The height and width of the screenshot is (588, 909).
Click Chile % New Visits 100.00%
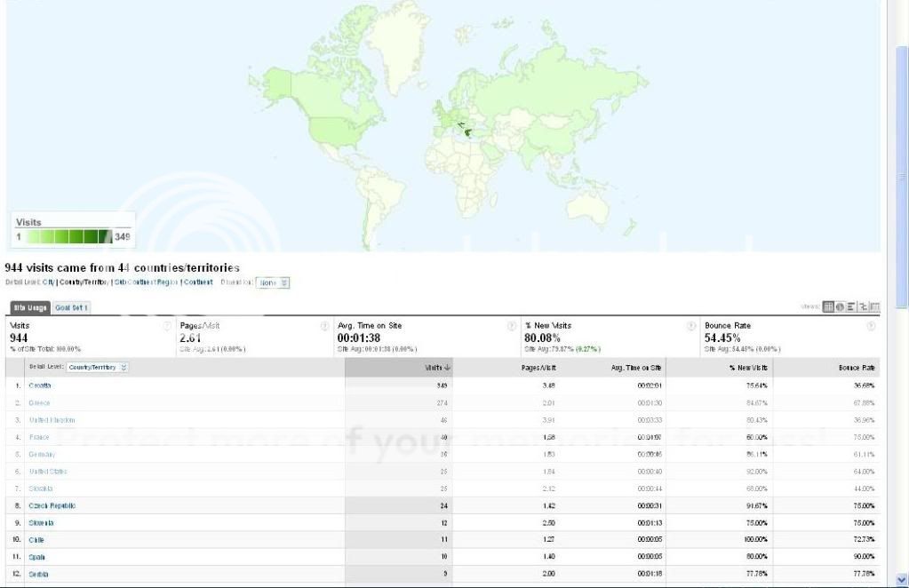756,540
